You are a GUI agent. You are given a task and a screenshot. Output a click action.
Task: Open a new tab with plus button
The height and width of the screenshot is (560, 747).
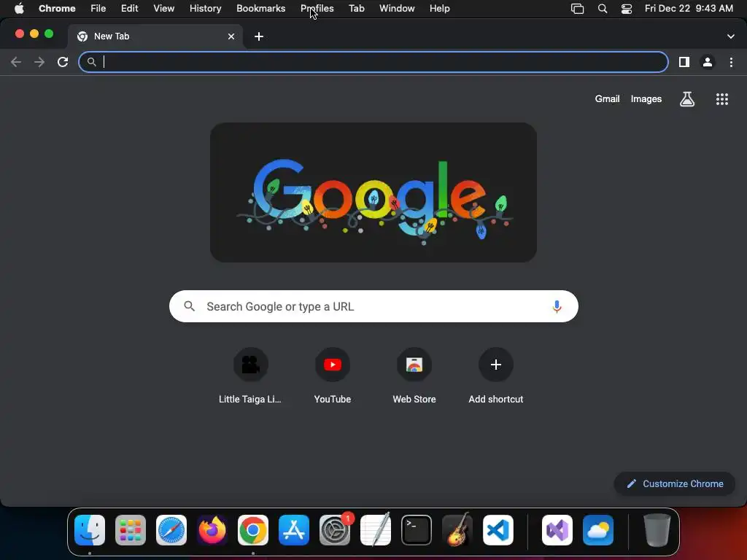pos(259,36)
